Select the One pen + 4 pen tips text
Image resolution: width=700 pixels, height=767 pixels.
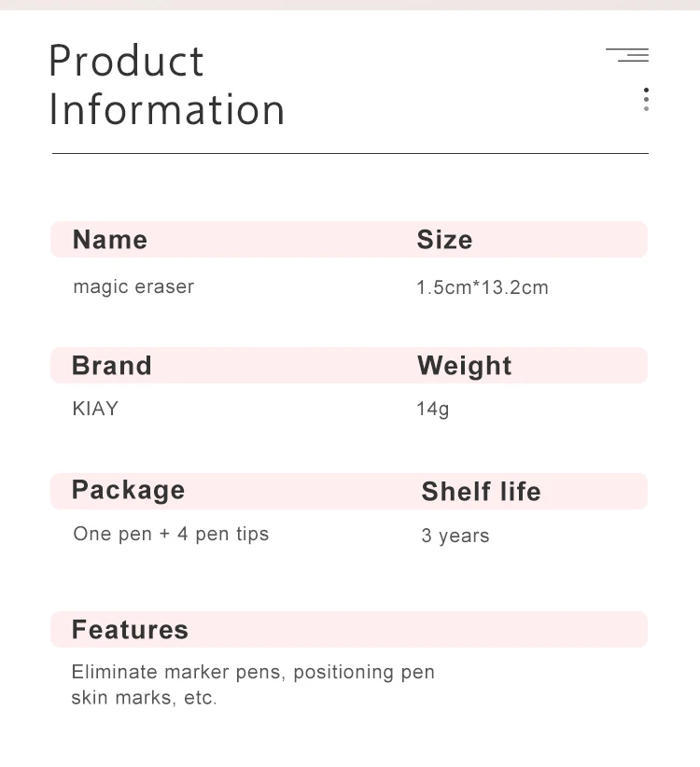171,534
